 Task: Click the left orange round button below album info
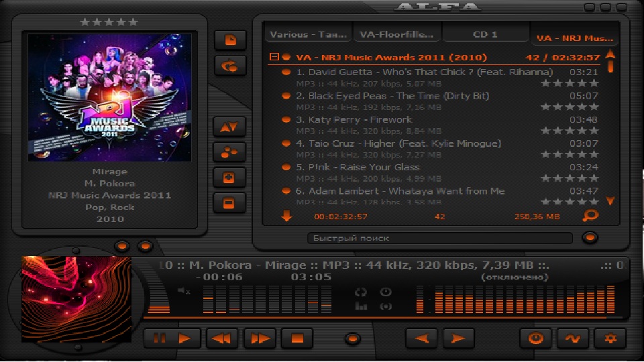122,246
